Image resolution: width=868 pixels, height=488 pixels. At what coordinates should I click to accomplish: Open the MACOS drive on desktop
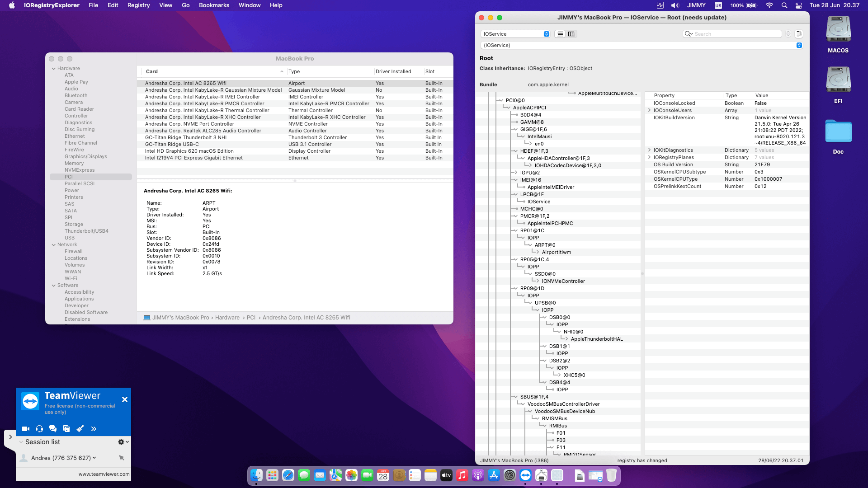click(838, 35)
